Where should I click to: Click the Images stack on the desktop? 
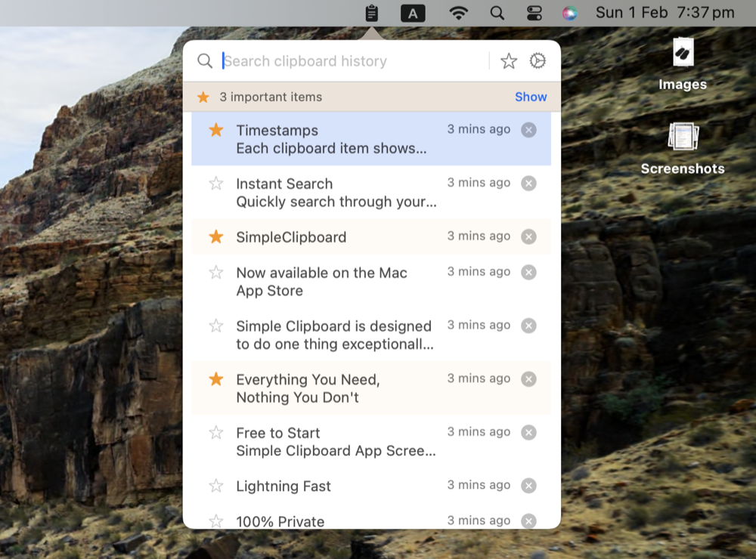(x=683, y=64)
